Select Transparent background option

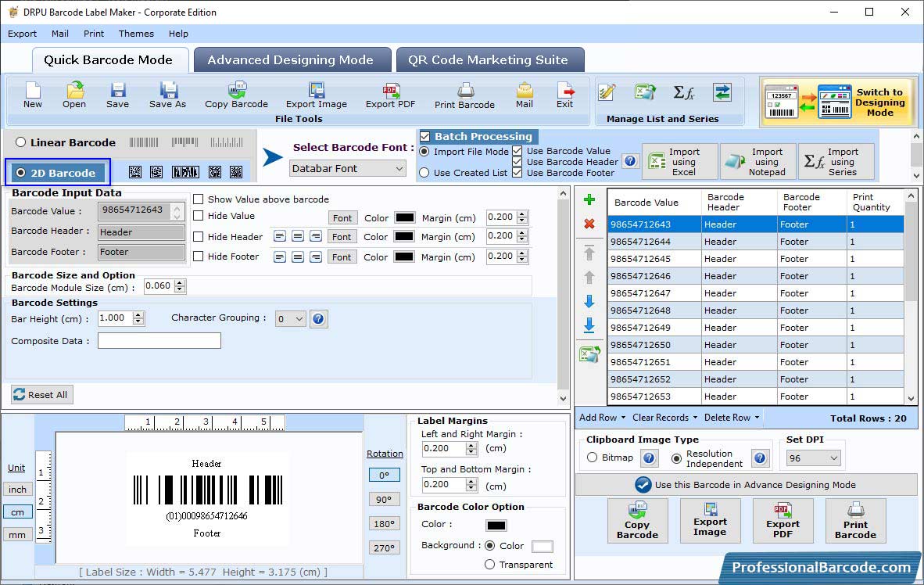click(489, 565)
